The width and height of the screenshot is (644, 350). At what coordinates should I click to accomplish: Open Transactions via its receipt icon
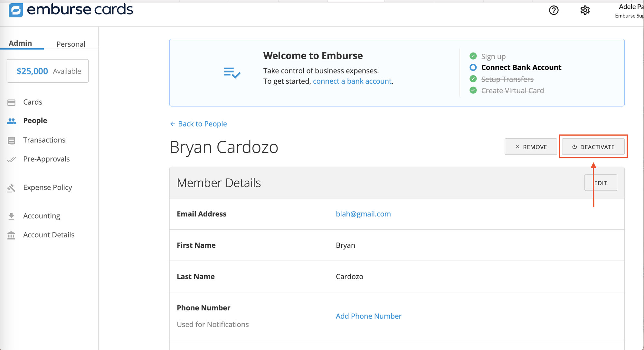pyautogui.click(x=12, y=140)
